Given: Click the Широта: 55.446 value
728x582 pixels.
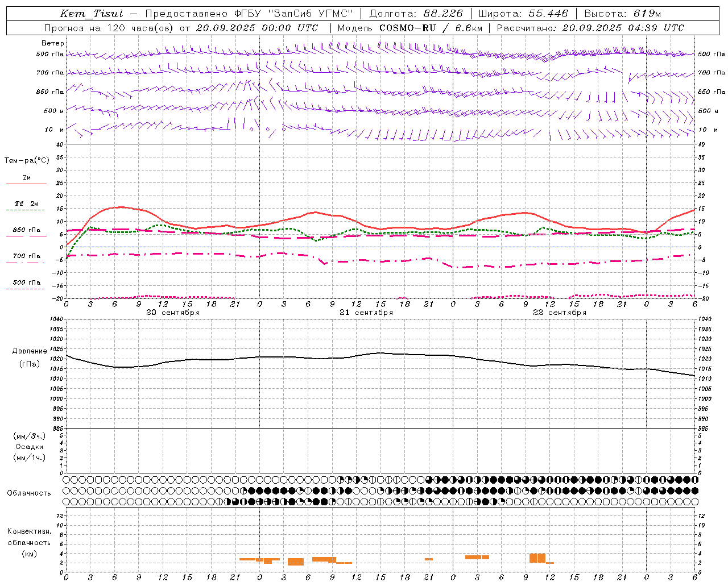Looking at the screenshot, I should (523, 14).
